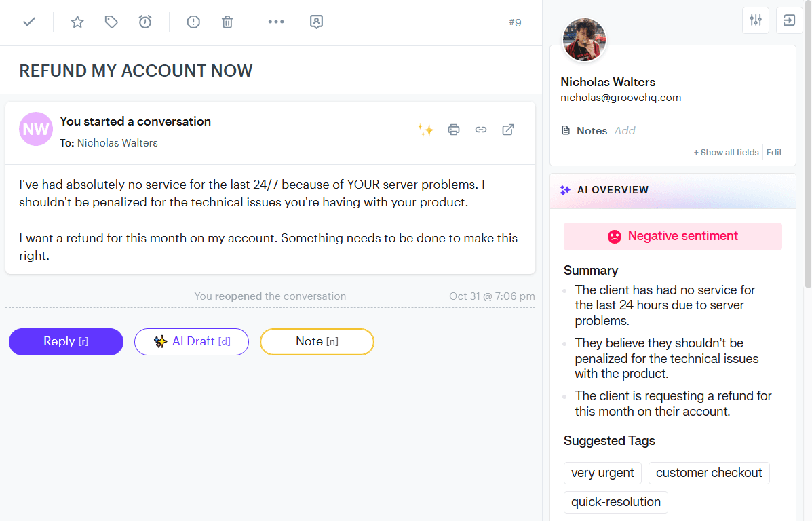This screenshot has height=521, width=812.
Task: Click the Reply button
Action: pos(66,342)
